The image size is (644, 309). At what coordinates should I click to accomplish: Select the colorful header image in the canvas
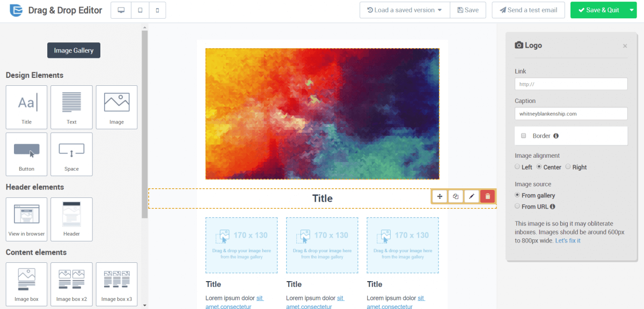pos(322,114)
